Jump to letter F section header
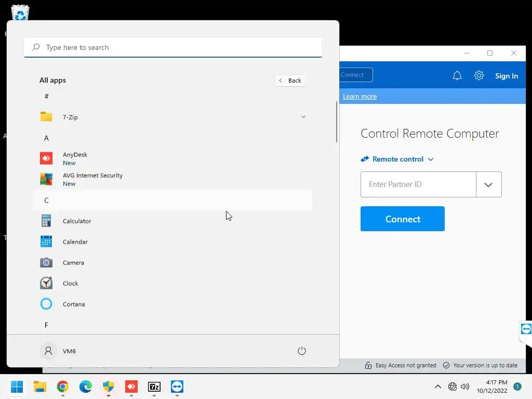Image resolution: width=532 pixels, height=399 pixels. 46,325
